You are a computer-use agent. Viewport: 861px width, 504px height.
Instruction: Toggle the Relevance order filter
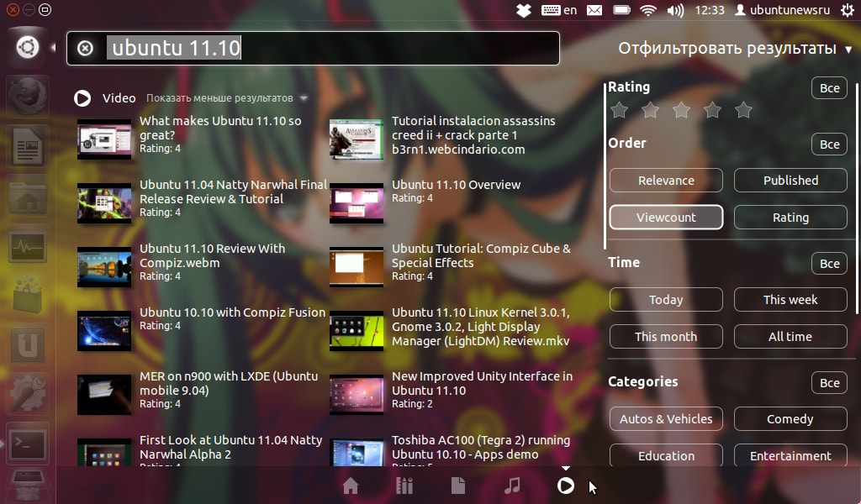(x=666, y=181)
